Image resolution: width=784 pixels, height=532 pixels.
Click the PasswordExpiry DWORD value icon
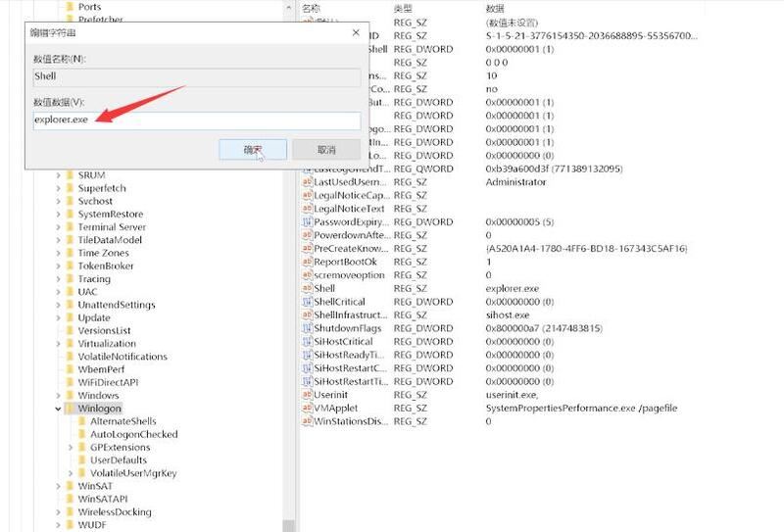pyautogui.click(x=307, y=222)
